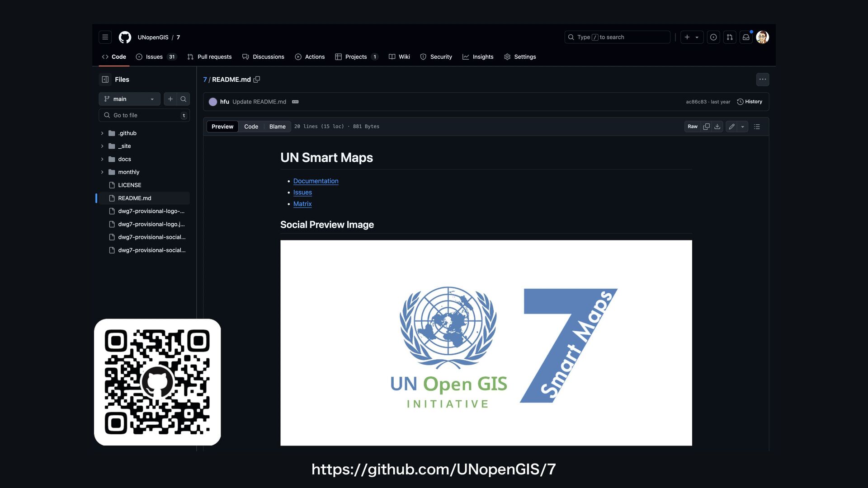Image resolution: width=868 pixels, height=488 pixels.
Task: Collapse the Files side panel
Action: click(x=105, y=80)
